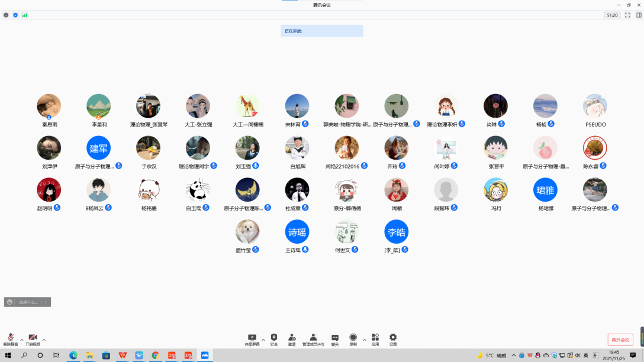Click the meeting info icon at top left

pyautogui.click(x=6, y=15)
